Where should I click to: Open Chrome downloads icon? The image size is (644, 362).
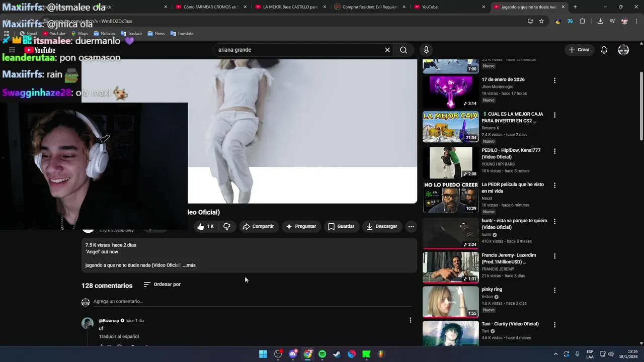[x=600, y=21]
